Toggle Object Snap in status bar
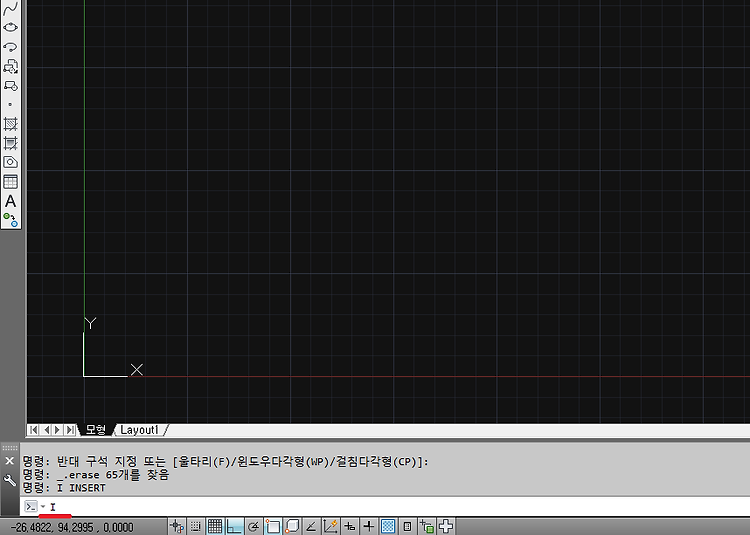Viewport: 750px width, 535px height. point(273,526)
